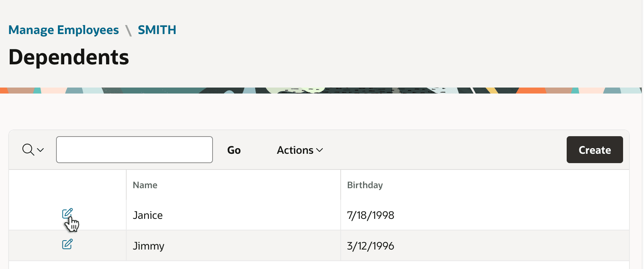Navigate to Manage Employees breadcrumb
644x269 pixels.
click(x=64, y=30)
